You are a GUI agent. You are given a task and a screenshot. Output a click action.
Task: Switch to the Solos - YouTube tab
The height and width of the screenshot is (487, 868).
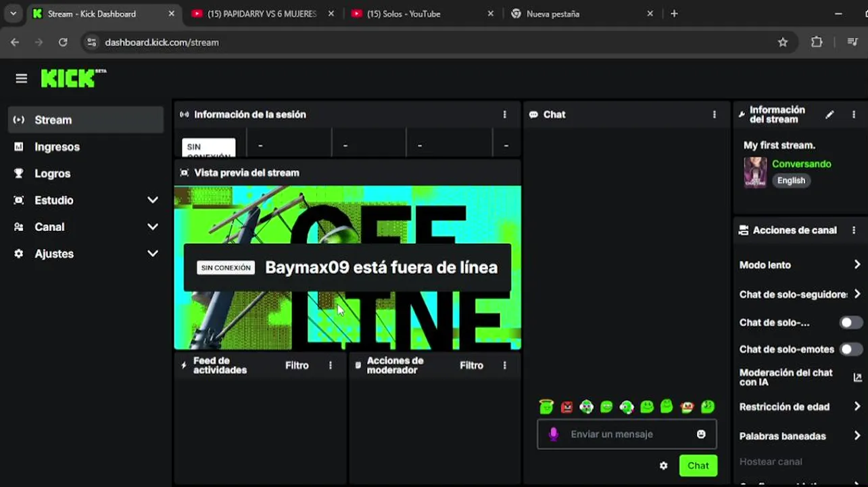(423, 14)
